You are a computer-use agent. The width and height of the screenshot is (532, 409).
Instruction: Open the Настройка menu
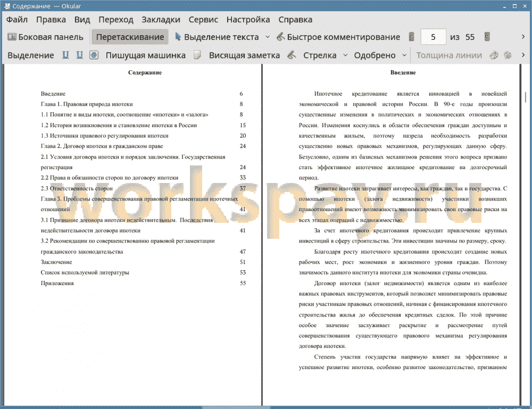(x=248, y=20)
